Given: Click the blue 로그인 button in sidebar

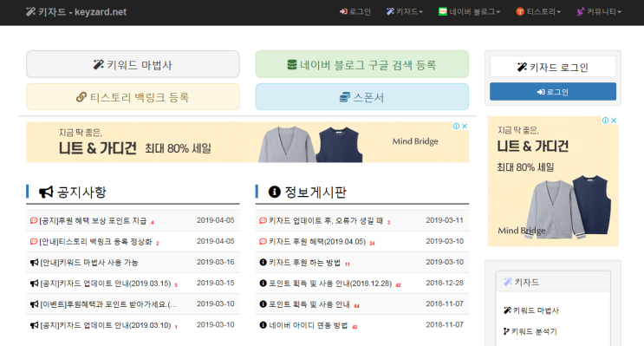Looking at the screenshot, I should (553, 92).
